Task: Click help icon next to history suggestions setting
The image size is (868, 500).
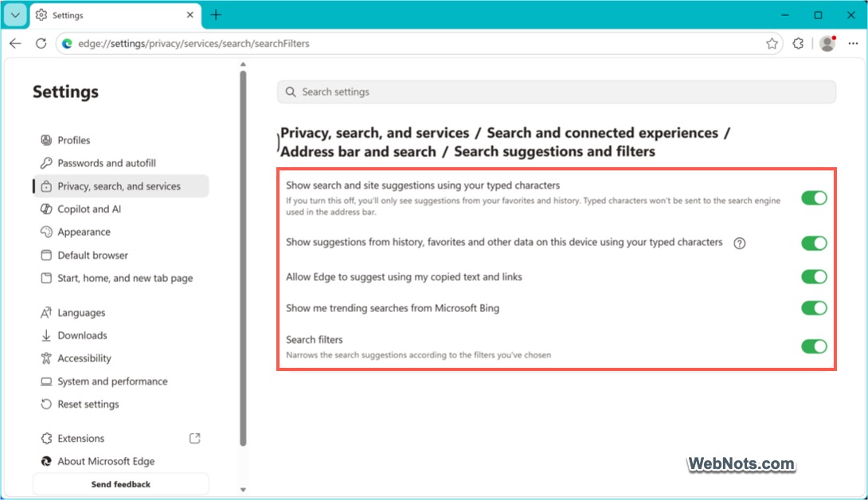Action: tap(740, 243)
